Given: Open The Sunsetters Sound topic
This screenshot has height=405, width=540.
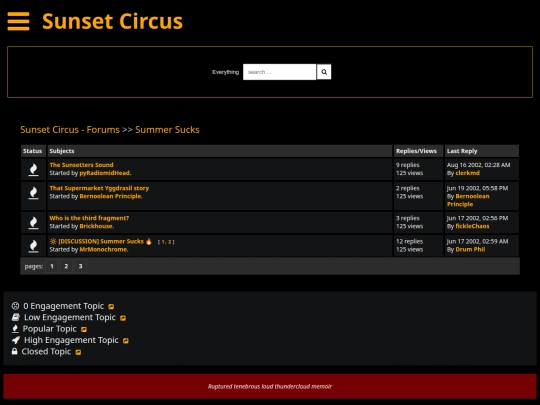Looking at the screenshot, I should pos(81,165).
